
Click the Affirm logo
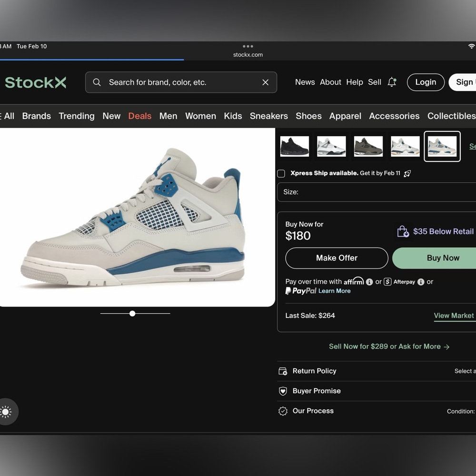(x=354, y=281)
